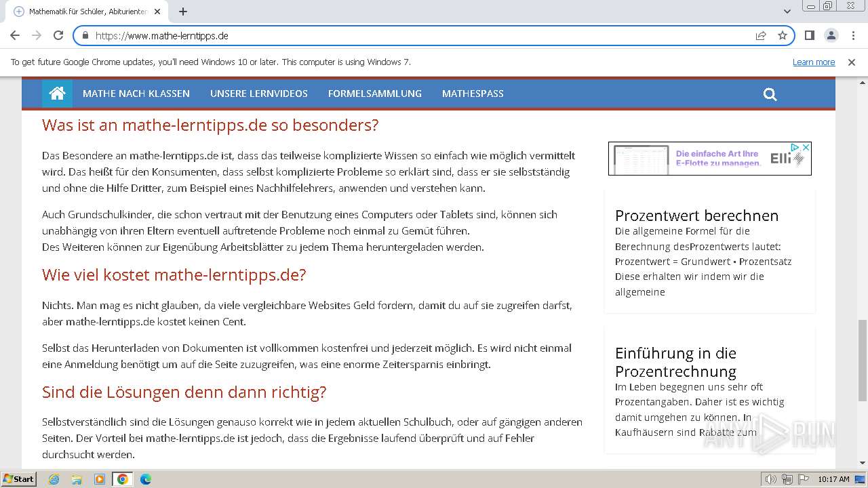This screenshot has height=488, width=868.
Task: Click heading Sind die Lösungen denn dann richtig?
Action: tap(184, 392)
